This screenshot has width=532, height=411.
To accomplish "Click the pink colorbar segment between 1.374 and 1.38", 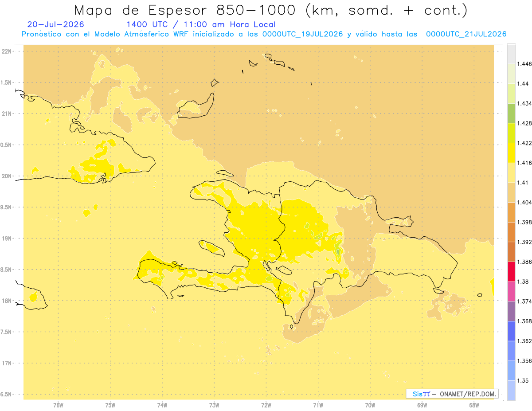I will pos(511,291).
